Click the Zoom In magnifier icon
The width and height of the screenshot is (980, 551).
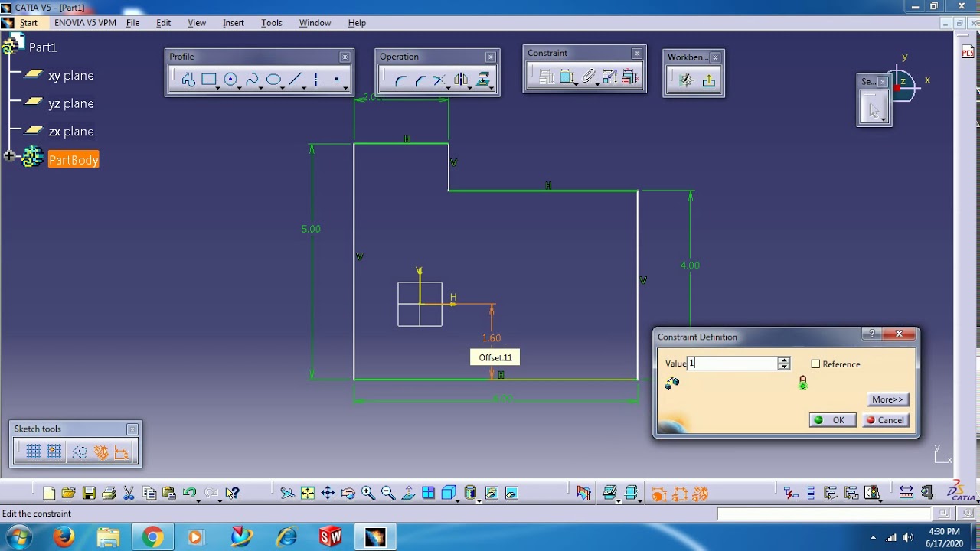click(x=368, y=494)
